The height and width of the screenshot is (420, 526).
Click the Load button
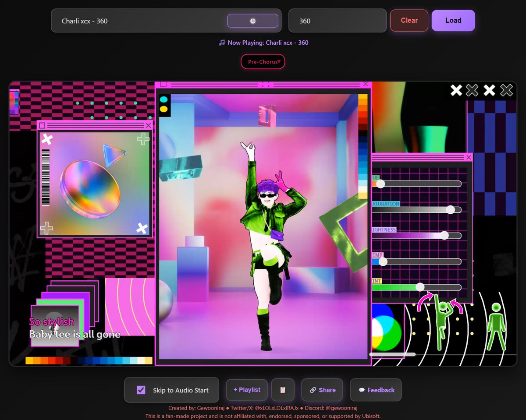pos(453,20)
